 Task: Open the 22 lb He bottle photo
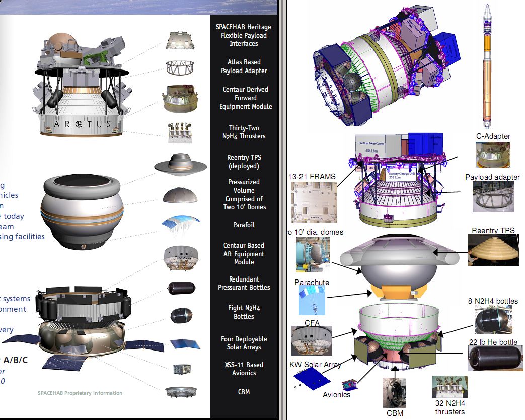[495, 358]
